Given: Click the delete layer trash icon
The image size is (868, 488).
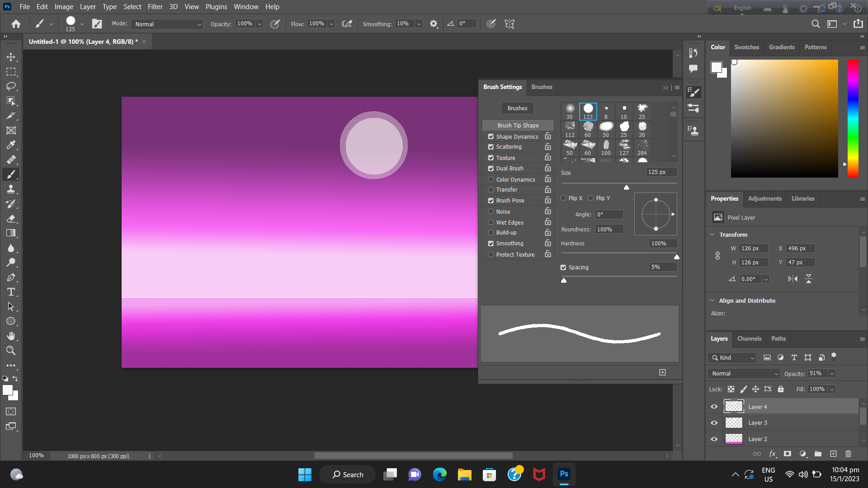Looking at the screenshot, I should pos(849,454).
